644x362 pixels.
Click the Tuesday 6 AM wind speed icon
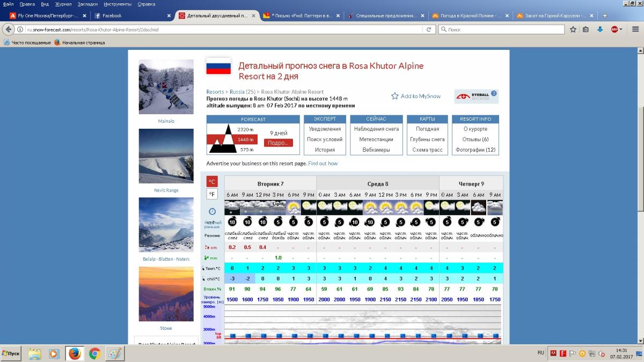pyautogui.click(x=232, y=222)
